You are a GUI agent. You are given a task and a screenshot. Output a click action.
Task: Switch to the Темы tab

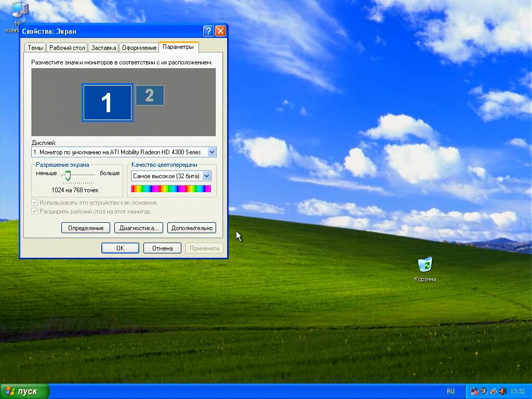[35, 48]
